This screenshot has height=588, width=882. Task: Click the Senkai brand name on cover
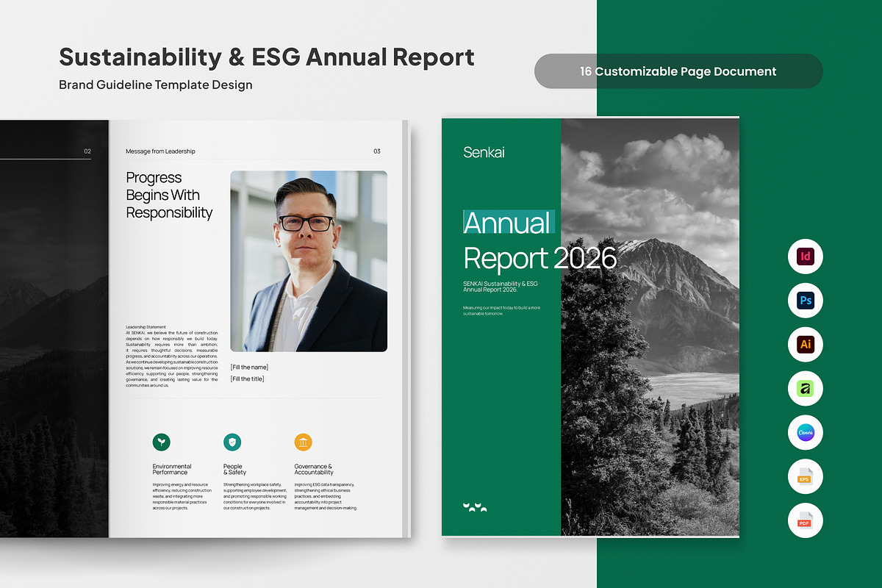point(484,152)
